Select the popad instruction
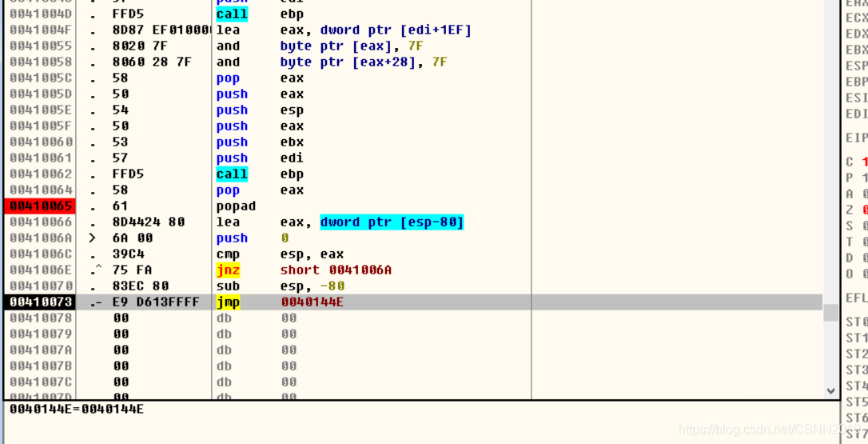 click(x=236, y=206)
